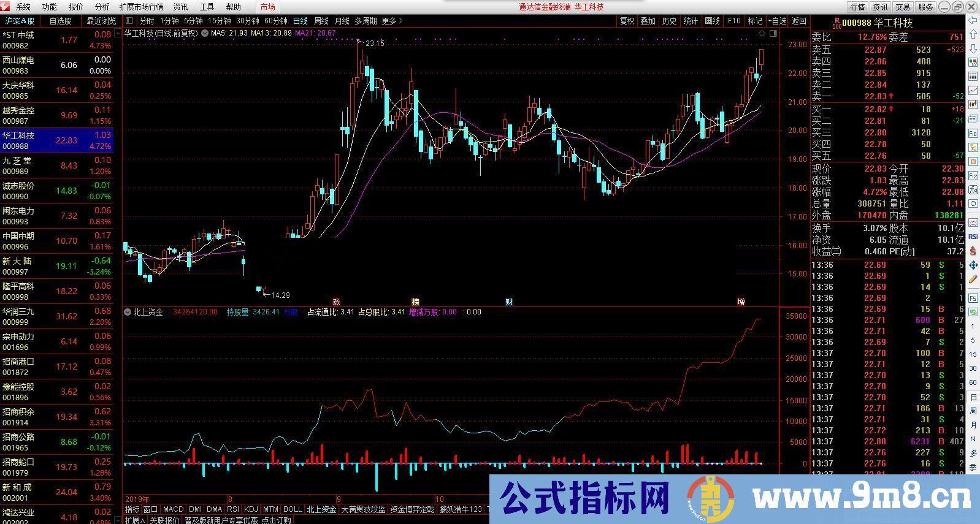Open the 报价 menu
The image size is (980, 524).
76,7
